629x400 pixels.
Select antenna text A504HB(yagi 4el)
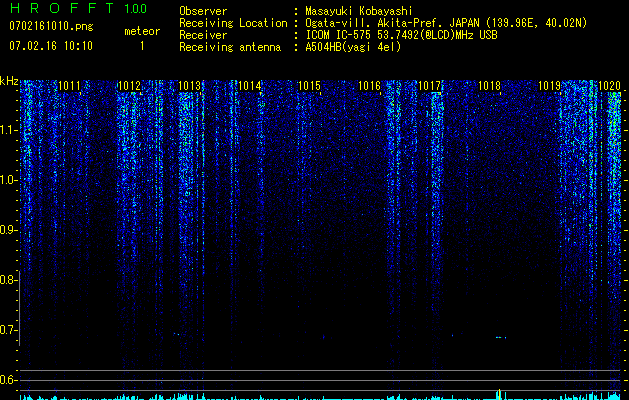click(353, 47)
